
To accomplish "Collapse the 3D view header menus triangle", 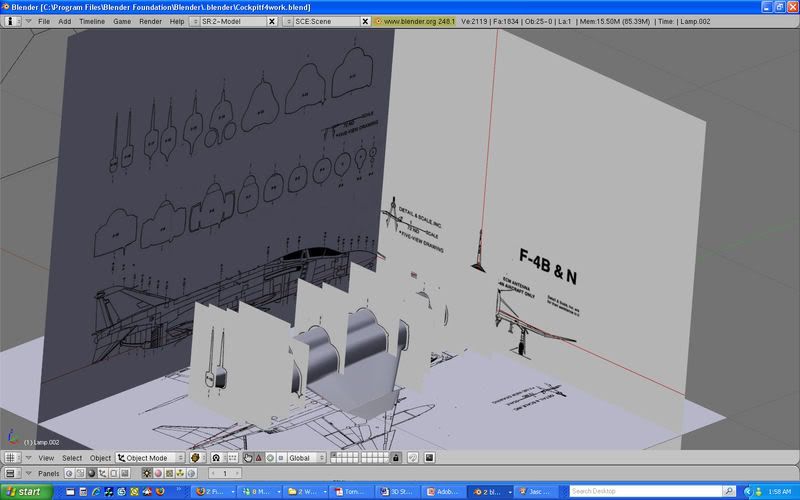I will pyautogui.click(x=29, y=458).
